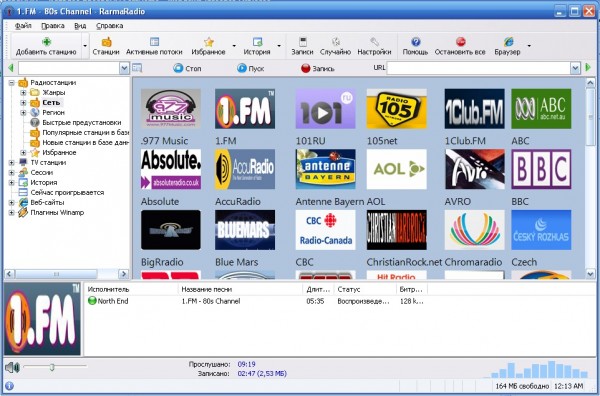Click the station grid scroll down arrow

590,274
